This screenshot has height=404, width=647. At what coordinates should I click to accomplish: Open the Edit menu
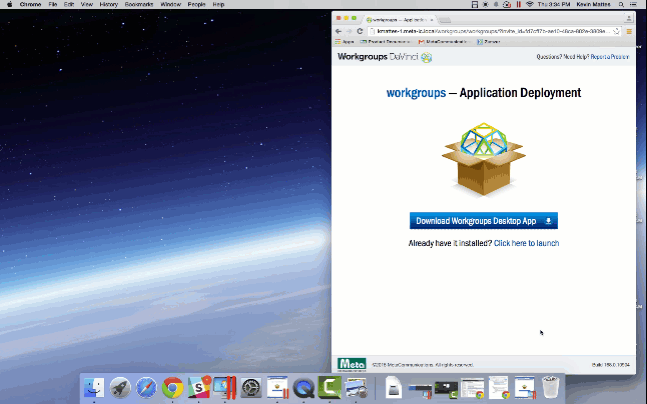[68, 4]
